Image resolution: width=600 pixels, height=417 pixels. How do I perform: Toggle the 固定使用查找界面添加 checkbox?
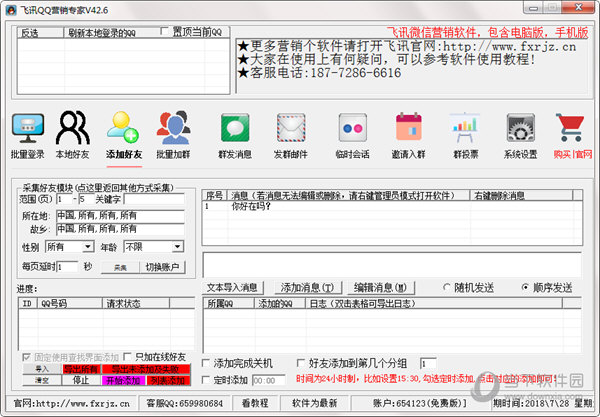(26, 357)
